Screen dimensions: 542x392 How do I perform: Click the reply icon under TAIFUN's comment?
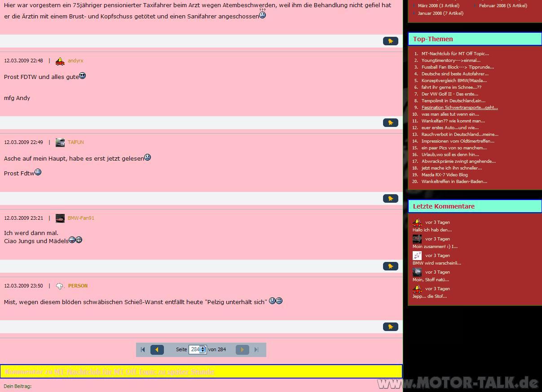(x=391, y=198)
